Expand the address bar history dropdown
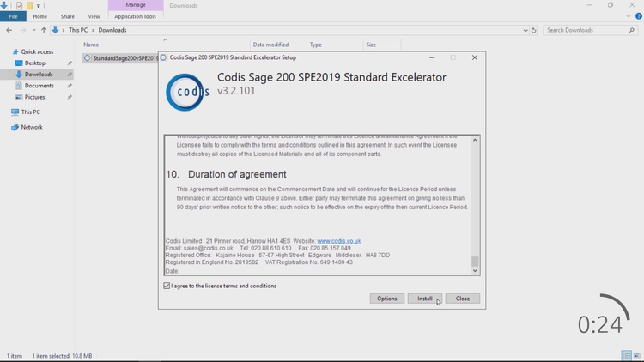 point(526,30)
